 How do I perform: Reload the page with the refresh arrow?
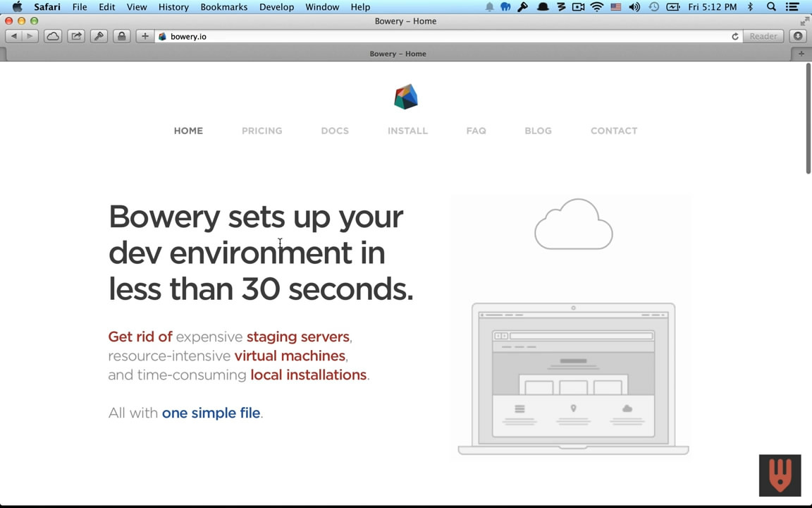click(x=735, y=36)
